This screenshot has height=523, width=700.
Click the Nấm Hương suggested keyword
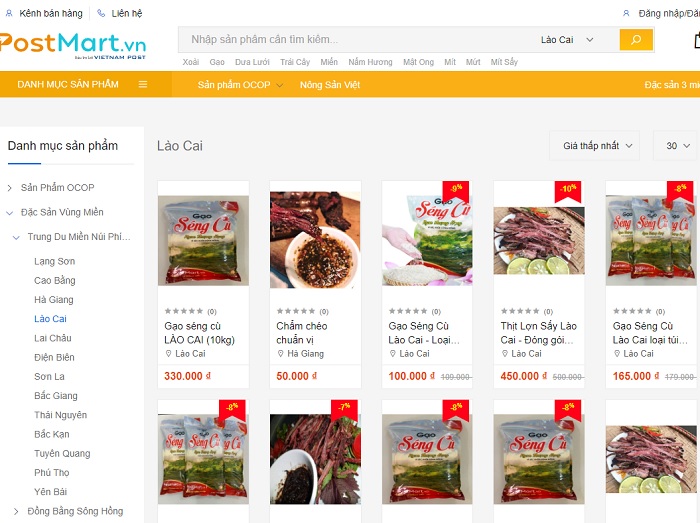(370, 62)
